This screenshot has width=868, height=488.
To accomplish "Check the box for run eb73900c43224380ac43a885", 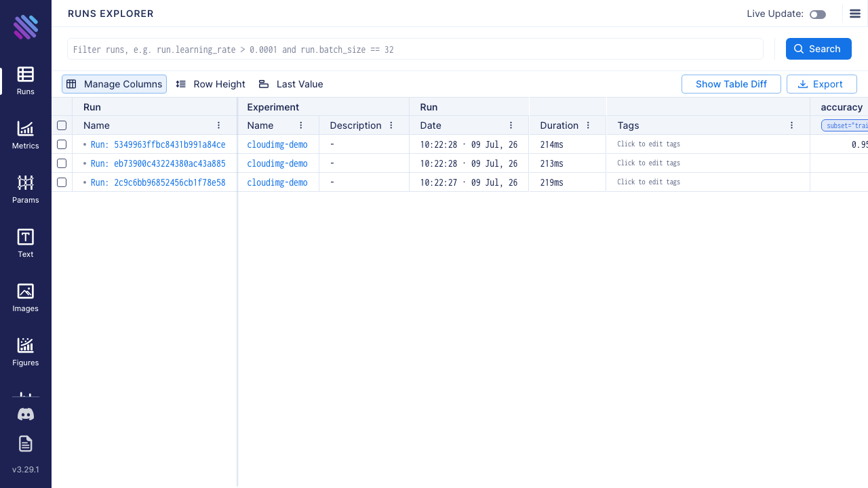I will 62,163.
